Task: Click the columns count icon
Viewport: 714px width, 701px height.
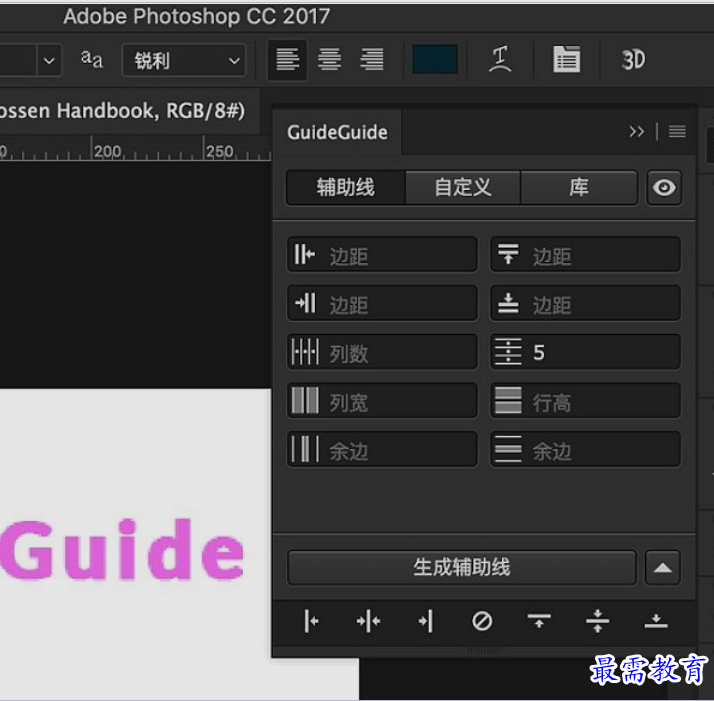Action: point(305,352)
